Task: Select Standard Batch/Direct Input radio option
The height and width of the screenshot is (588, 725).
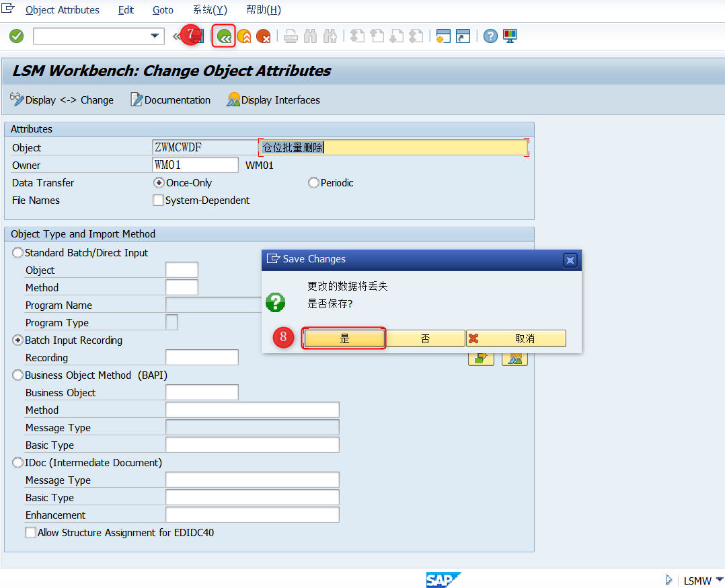Action: click(17, 252)
